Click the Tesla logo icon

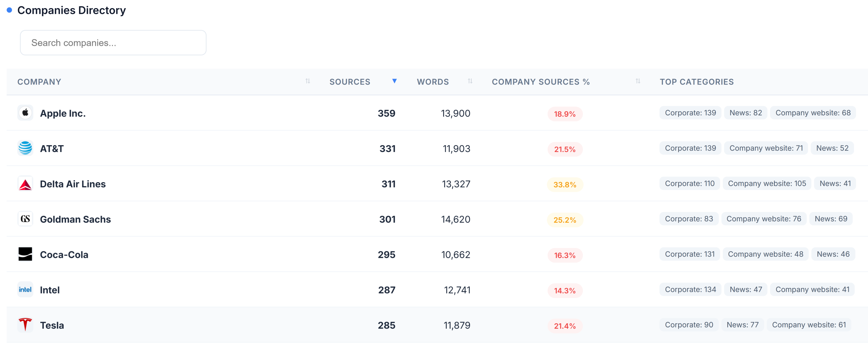[x=25, y=325]
